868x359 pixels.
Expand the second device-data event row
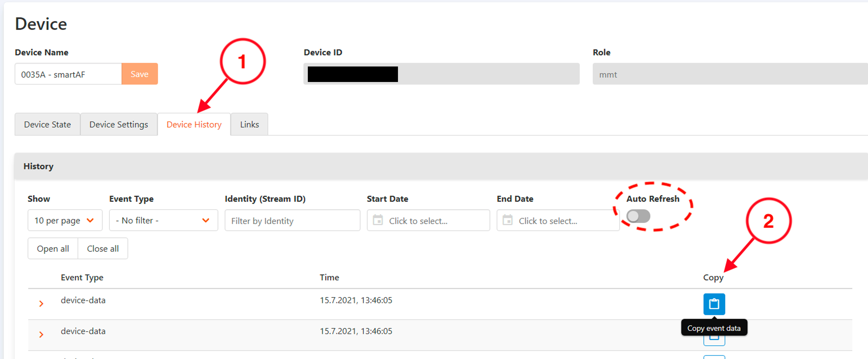(41, 334)
